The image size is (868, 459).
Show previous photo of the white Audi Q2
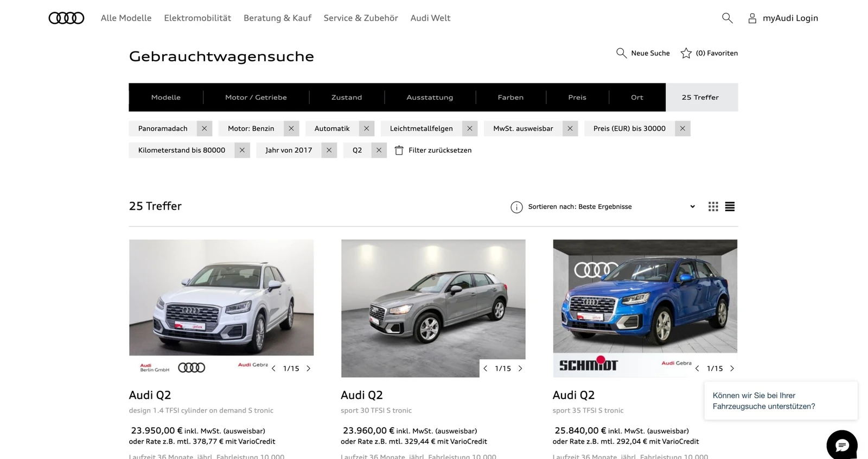point(273,369)
